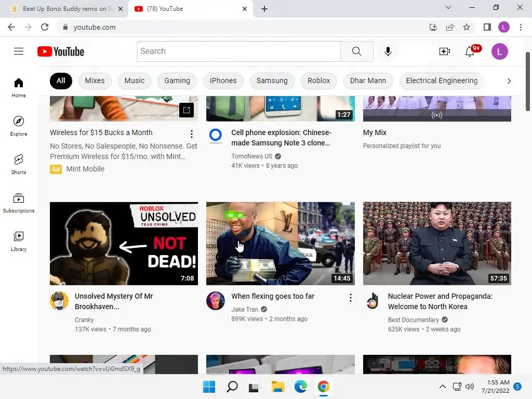This screenshot has width=532, height=399.
Task: Open Unsolved Mystery Of Mr Brookhaven thumbnail
Action: pyautogui.click(x=124, y=244)
